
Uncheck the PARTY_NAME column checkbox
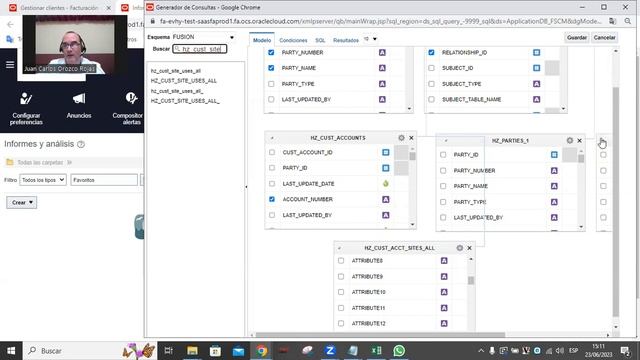coord(271,68)
